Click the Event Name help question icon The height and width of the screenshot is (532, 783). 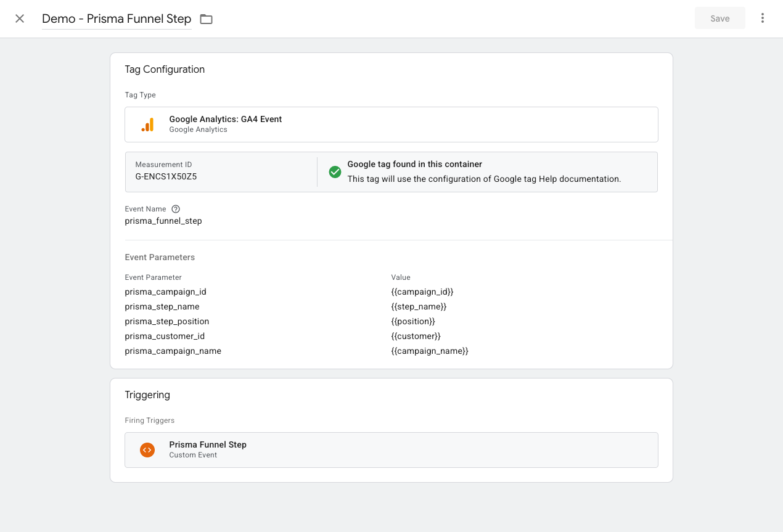tap(176, 209)
